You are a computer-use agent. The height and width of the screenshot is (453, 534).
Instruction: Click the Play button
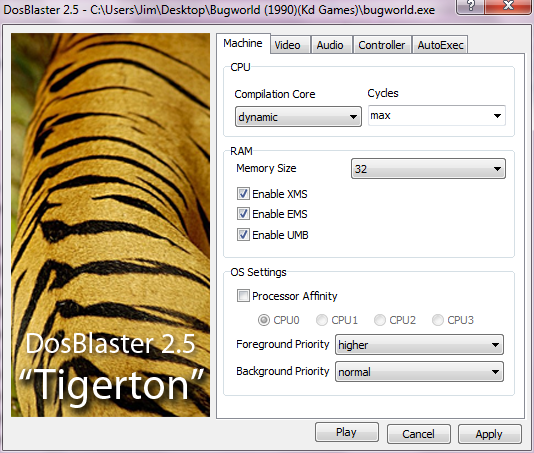coord(347,432)
